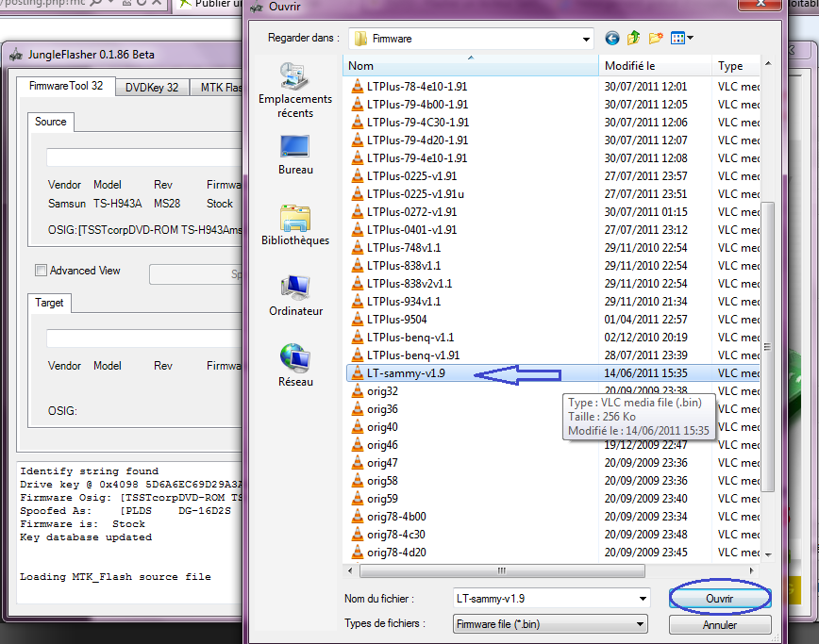Select file orig78-4c30

tap(396, 535)
